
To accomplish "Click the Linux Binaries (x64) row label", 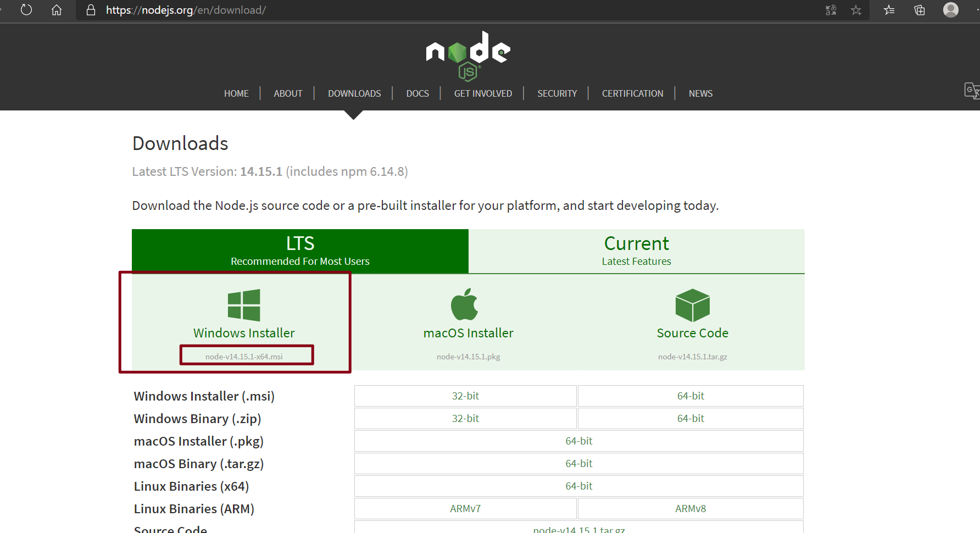I will click(x=192, y=486).
